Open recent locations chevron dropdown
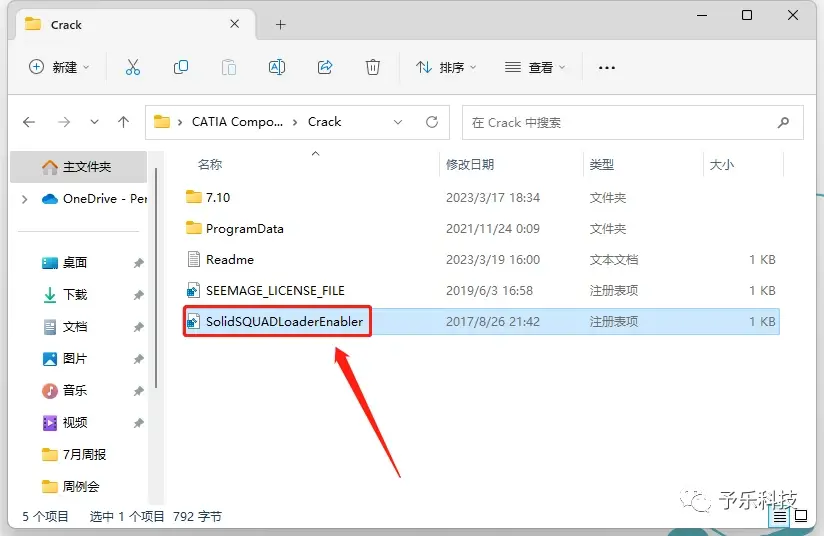 click(x=94, y=122)
